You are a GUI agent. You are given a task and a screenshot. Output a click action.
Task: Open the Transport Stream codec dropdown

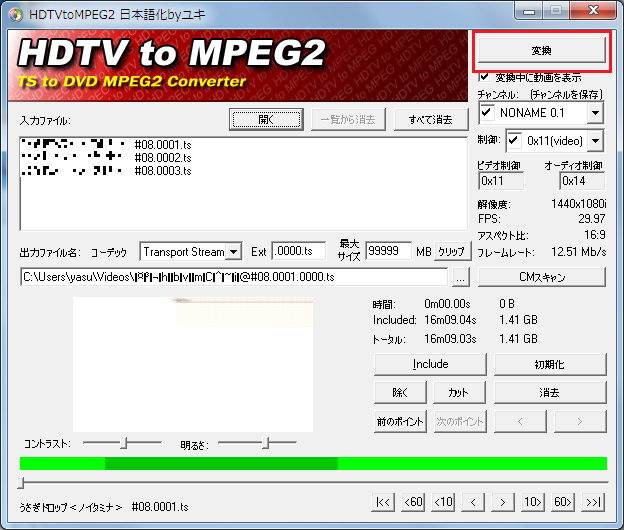[x=233, y=252]
